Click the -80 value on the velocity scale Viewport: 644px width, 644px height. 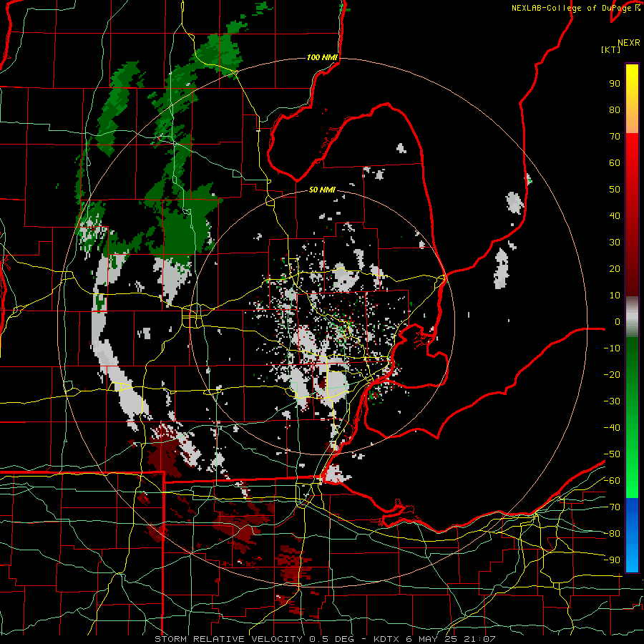coord(612,534)
